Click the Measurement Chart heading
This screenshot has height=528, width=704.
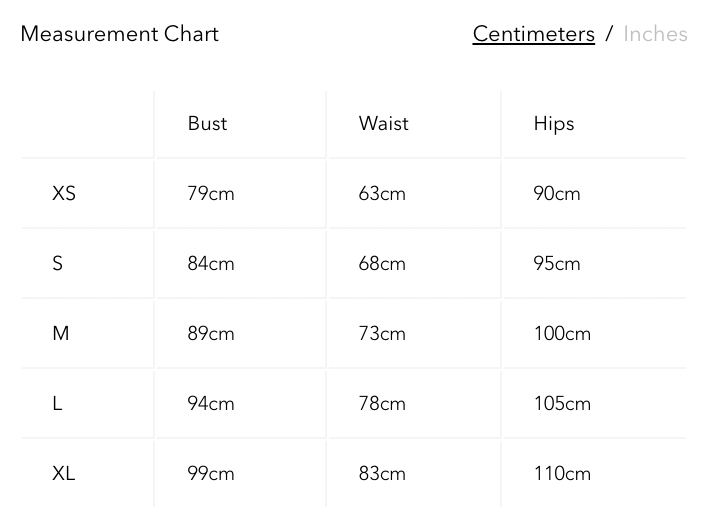(119, 34)
